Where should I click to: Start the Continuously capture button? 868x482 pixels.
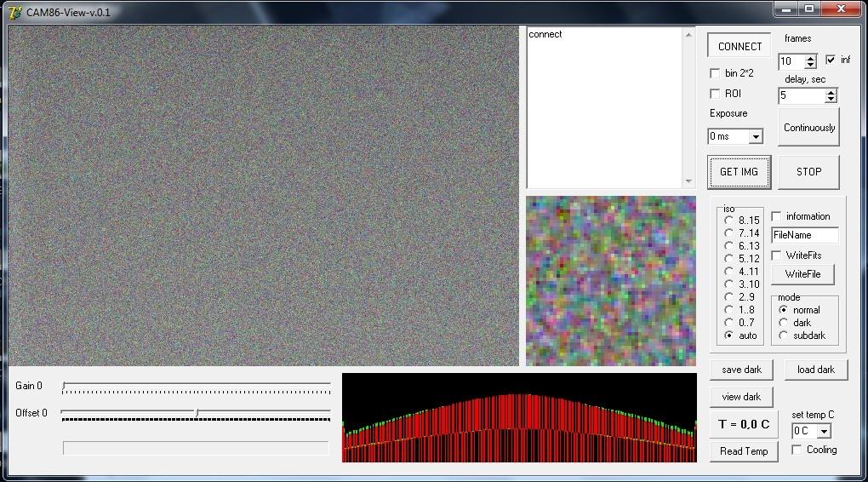click(808, 128)
